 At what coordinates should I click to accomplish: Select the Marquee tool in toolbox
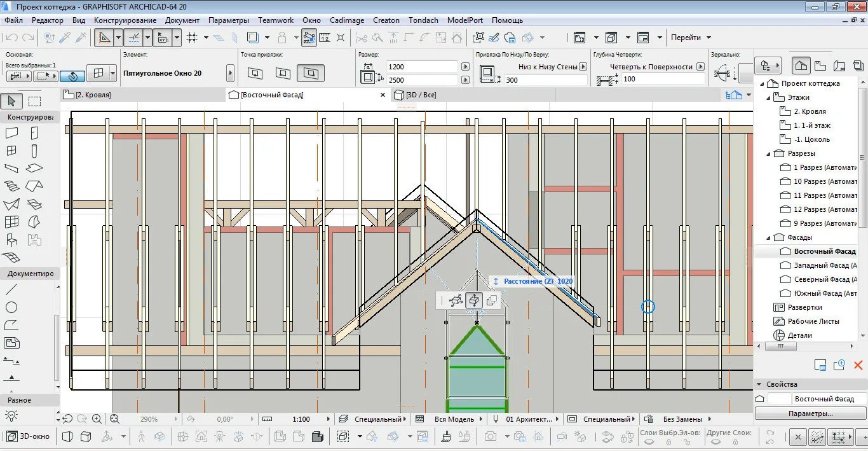coord(34,101)
